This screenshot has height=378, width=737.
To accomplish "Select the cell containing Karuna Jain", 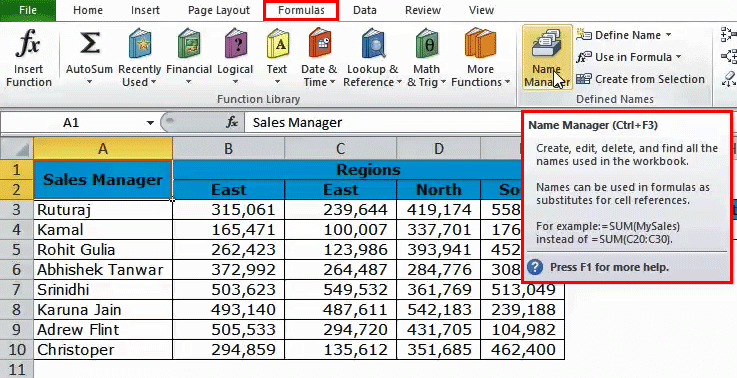I will 103,309.
